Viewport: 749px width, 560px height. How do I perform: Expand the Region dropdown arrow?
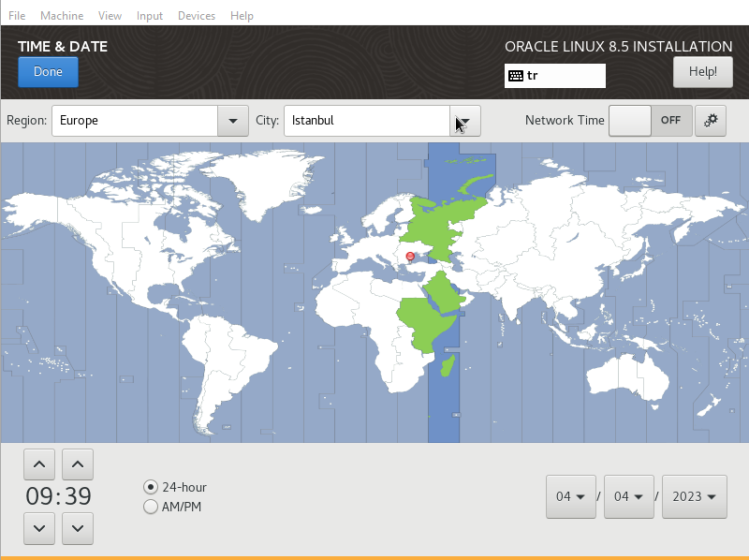click(233, 121)
